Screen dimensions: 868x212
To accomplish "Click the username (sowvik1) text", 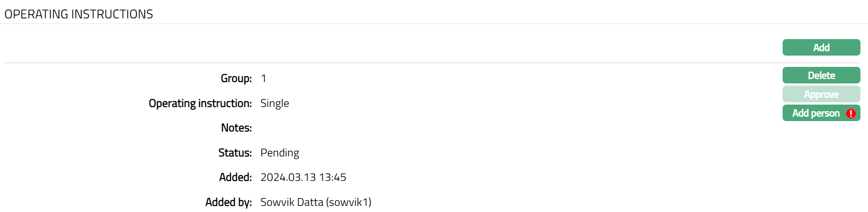I will 349,202.
